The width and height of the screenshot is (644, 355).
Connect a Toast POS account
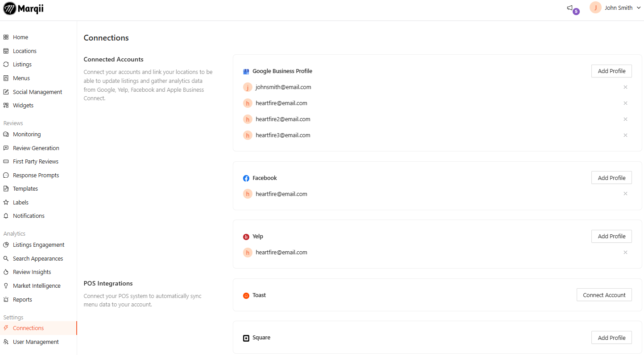pos(604,295)
